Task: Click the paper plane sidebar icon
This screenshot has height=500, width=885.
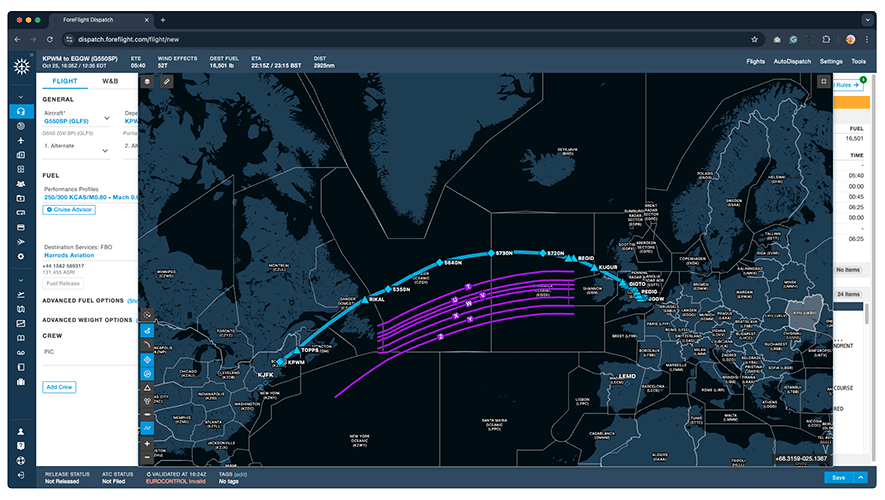Action: [x=21, y=242]
